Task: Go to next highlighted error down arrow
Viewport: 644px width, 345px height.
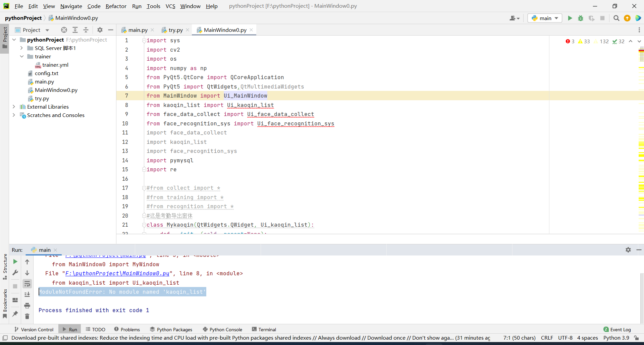Action: coord(639,41)
